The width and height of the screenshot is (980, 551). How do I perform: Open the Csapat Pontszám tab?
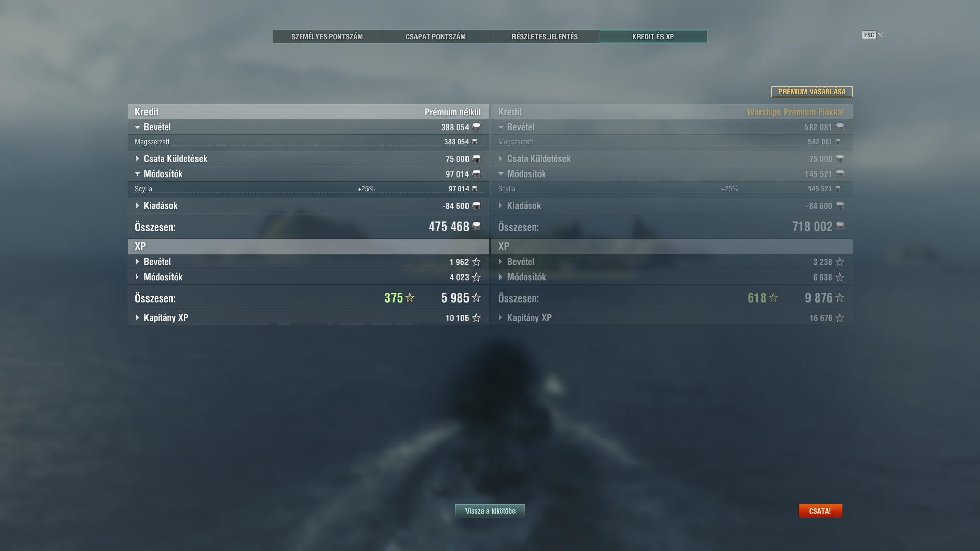coord(436,37)
